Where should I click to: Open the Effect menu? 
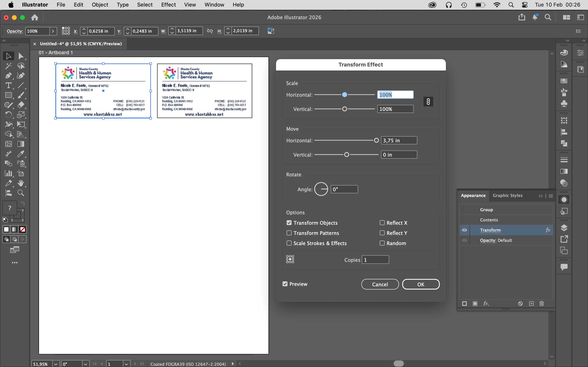point(168,5)
